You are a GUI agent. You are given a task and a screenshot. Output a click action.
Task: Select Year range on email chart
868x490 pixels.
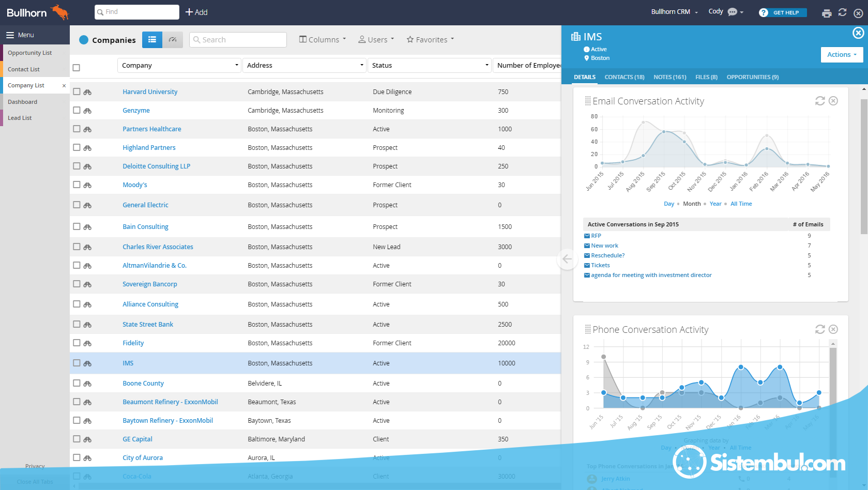(x=715, y=204)
